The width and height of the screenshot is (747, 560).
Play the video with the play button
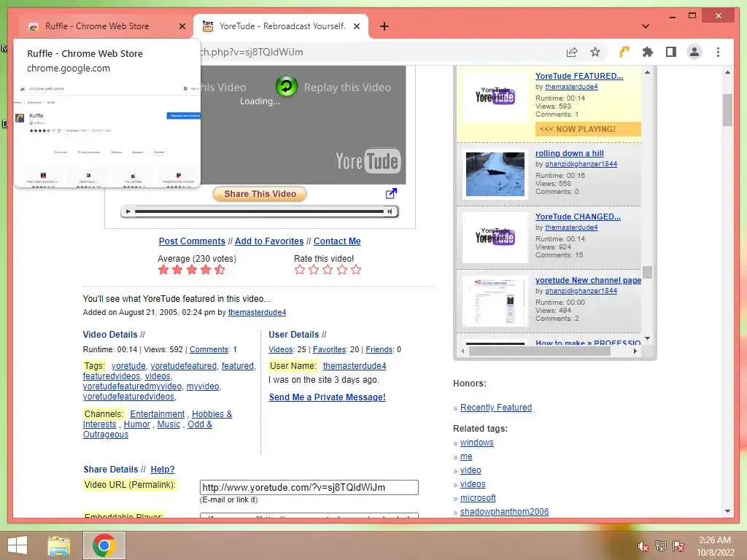pos(128,211)
